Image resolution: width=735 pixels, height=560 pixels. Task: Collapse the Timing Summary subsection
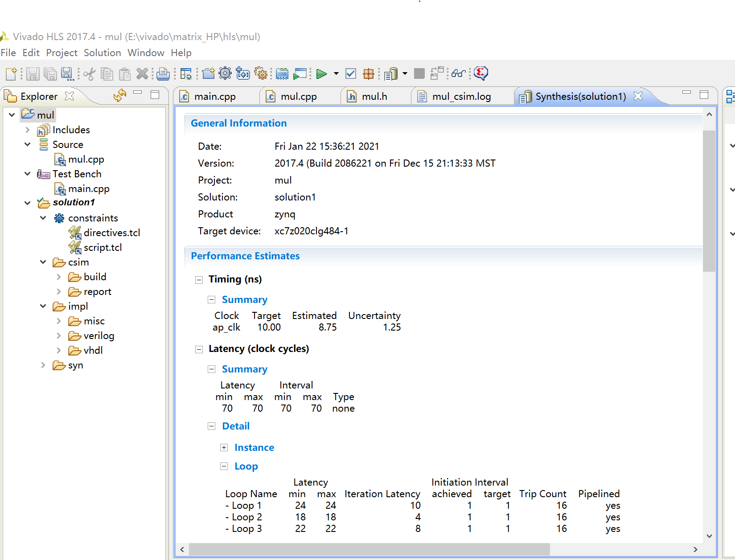(212, 300)
